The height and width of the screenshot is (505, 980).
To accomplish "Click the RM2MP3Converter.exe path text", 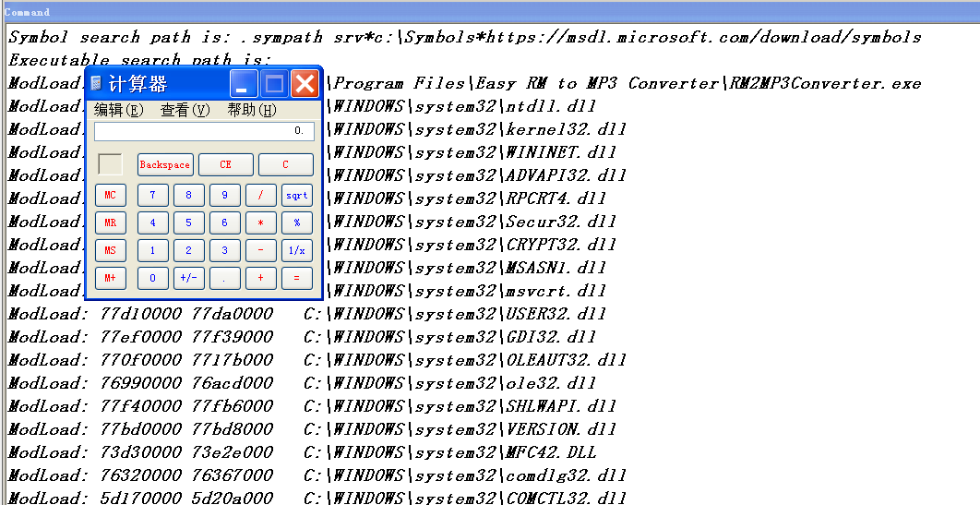I will 627,83.
